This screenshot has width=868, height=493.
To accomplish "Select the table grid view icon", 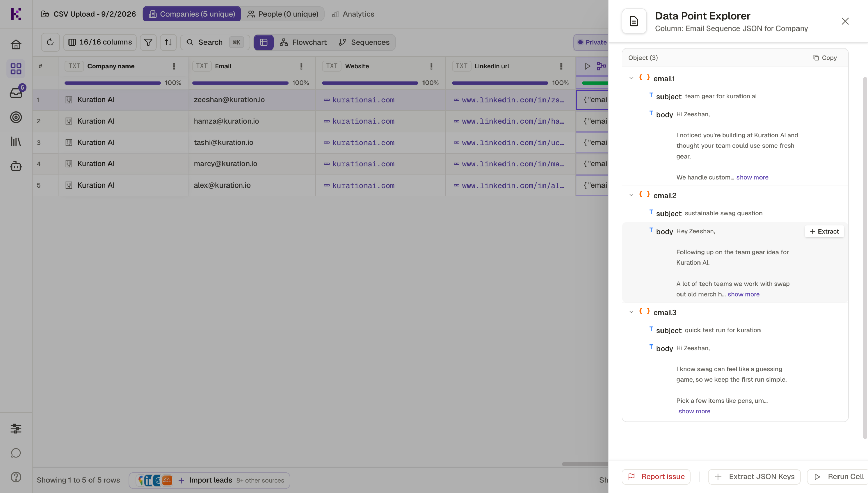I will (264, 42).
